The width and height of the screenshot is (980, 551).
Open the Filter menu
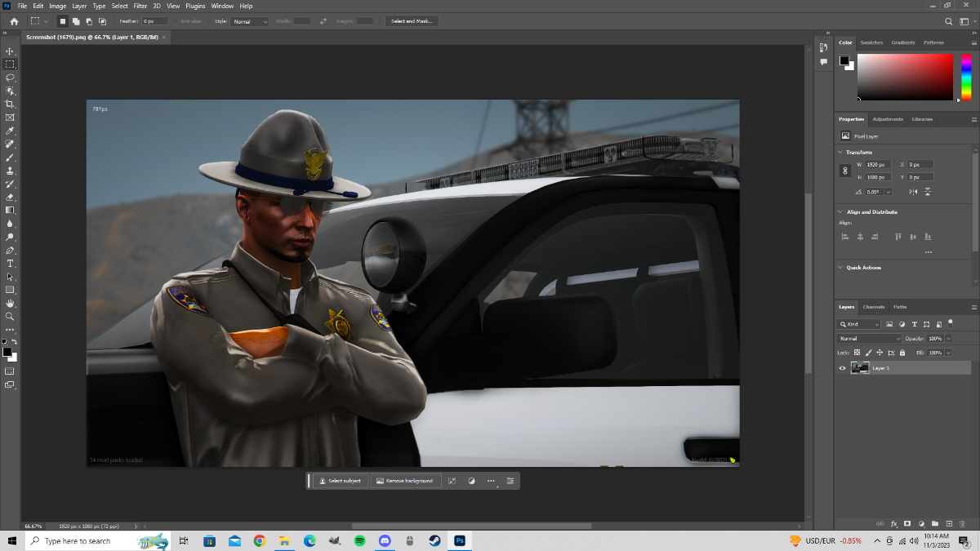pyautogui.click(x=140, y=6)
